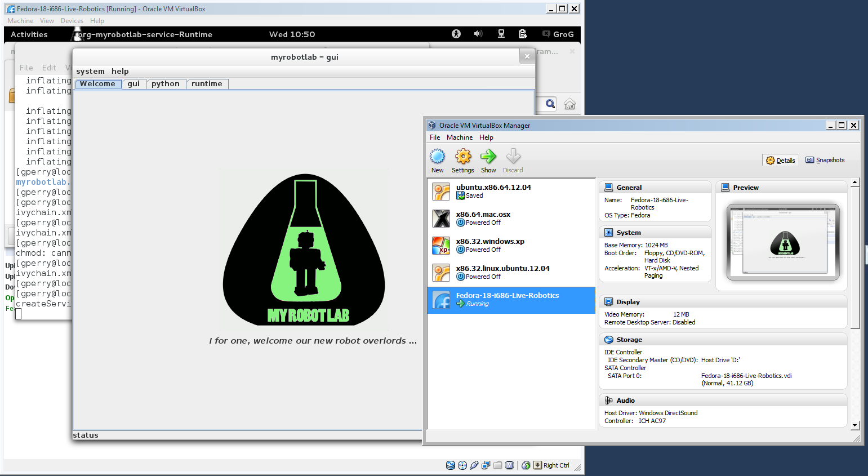
Task: Click the VM preview thumbnail
Action: 783,242
